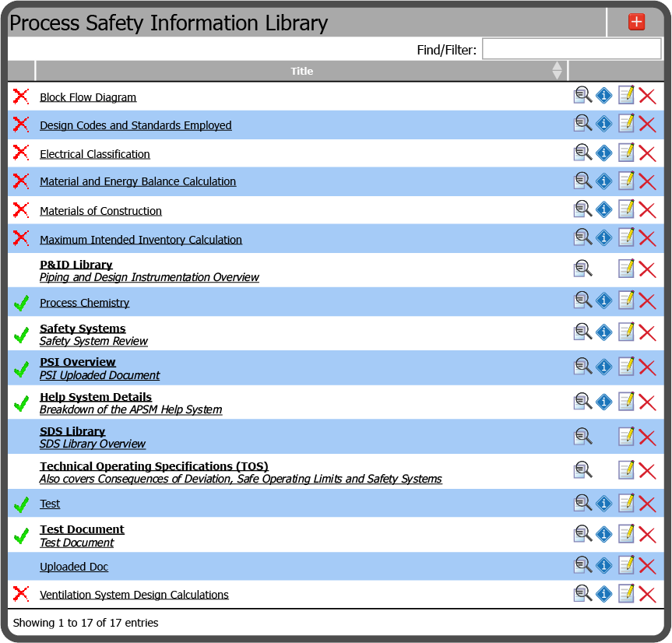The image size is (672, 643).
Task: Click the view icon for Safety Systems
Action: (582, 333)
